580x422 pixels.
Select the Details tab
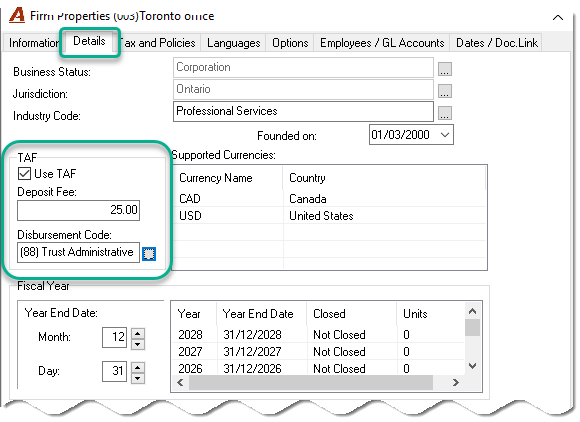pyautogui.click(x=90, y=41)
